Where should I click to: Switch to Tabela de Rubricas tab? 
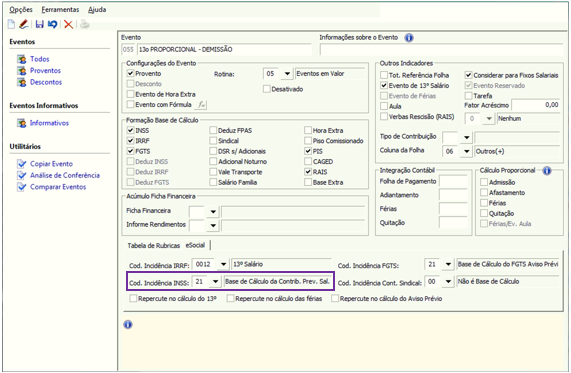154,246
